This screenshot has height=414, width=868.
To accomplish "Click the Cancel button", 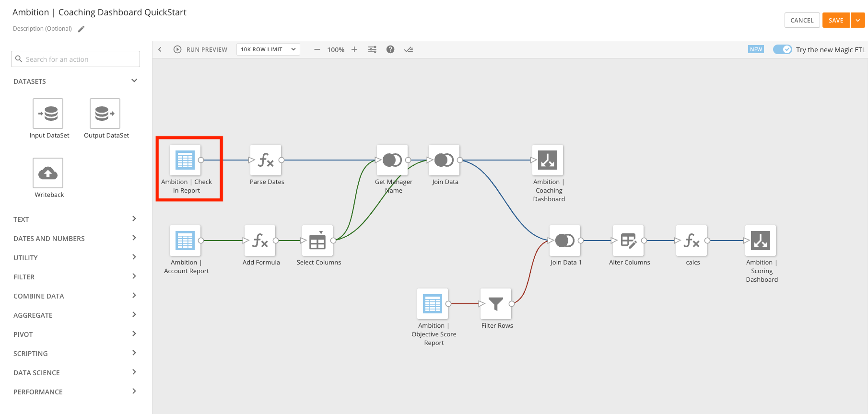I will click(802, 20).
